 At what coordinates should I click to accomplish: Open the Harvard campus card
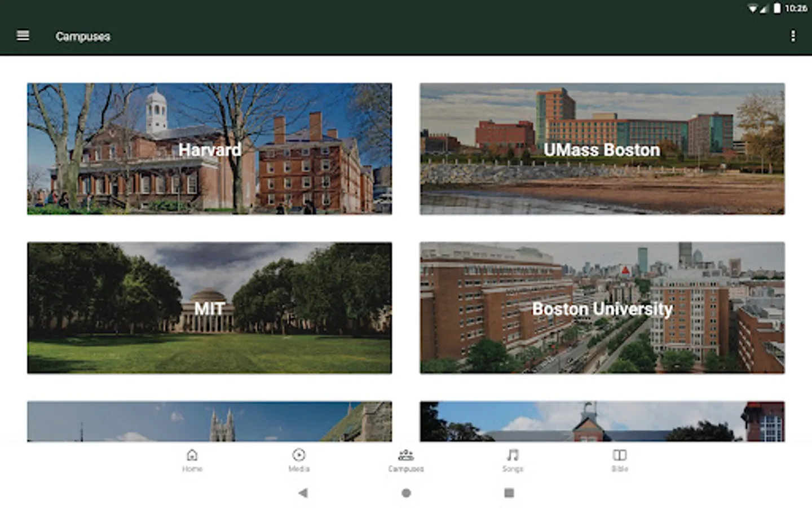(x=210, y=149)
